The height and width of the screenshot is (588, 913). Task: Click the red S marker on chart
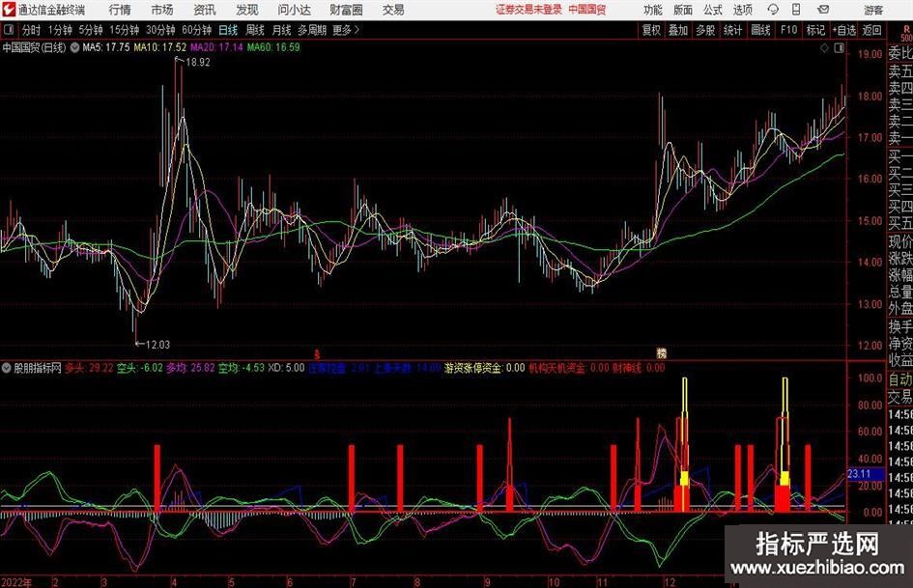coord(317,354)
